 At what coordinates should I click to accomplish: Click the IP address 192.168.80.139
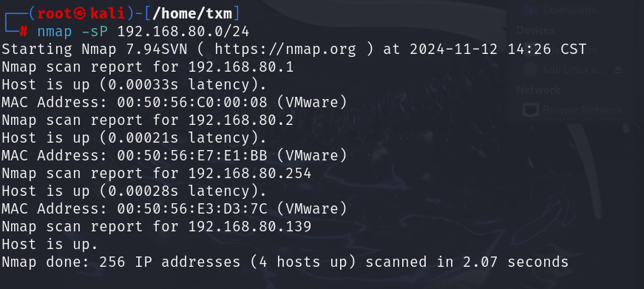(250, 227)
